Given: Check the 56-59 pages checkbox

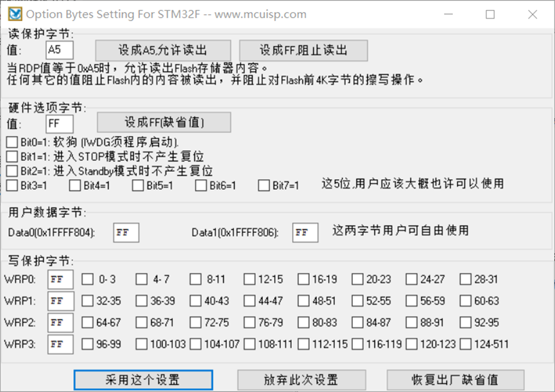Looking at the screenshot, I should [411, 301].
